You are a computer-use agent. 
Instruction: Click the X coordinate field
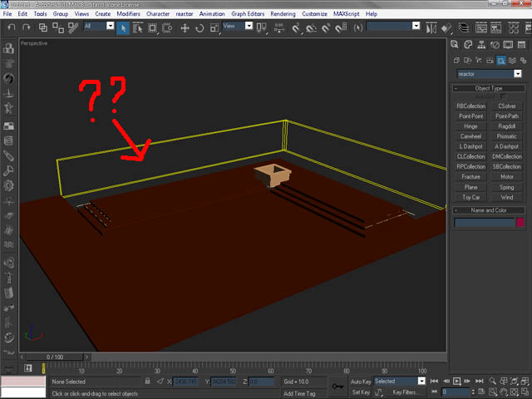tap(185, 382)
